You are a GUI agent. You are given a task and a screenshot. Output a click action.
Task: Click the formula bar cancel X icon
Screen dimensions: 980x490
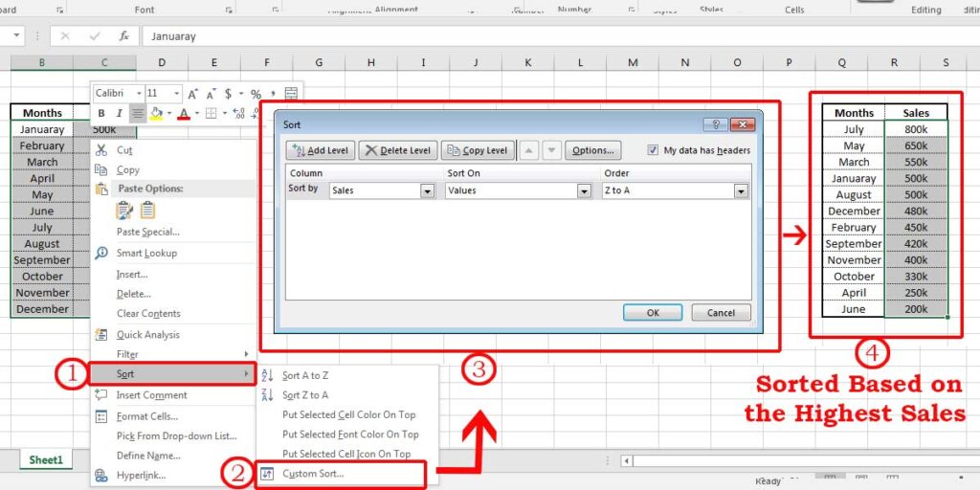[65, 36]
